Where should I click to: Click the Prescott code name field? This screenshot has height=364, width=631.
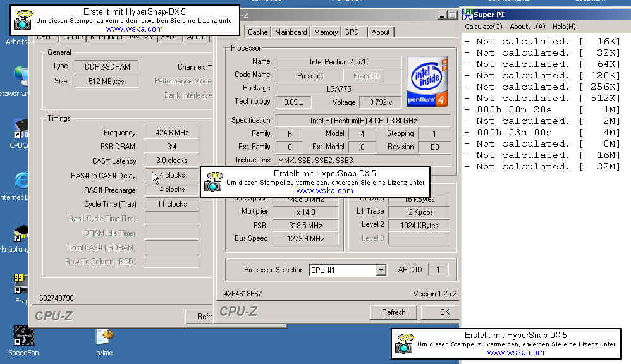pyautogui.click(x=309, y=76)
